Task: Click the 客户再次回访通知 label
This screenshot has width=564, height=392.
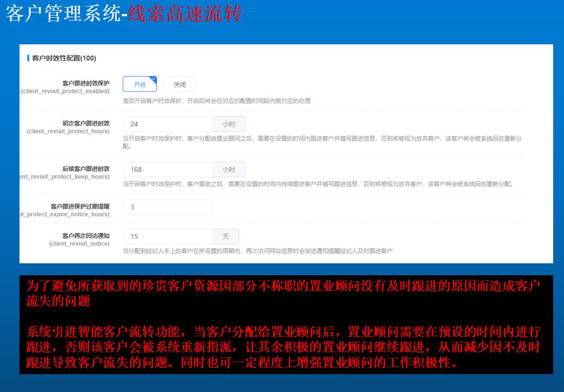Action: pos(86,236)
